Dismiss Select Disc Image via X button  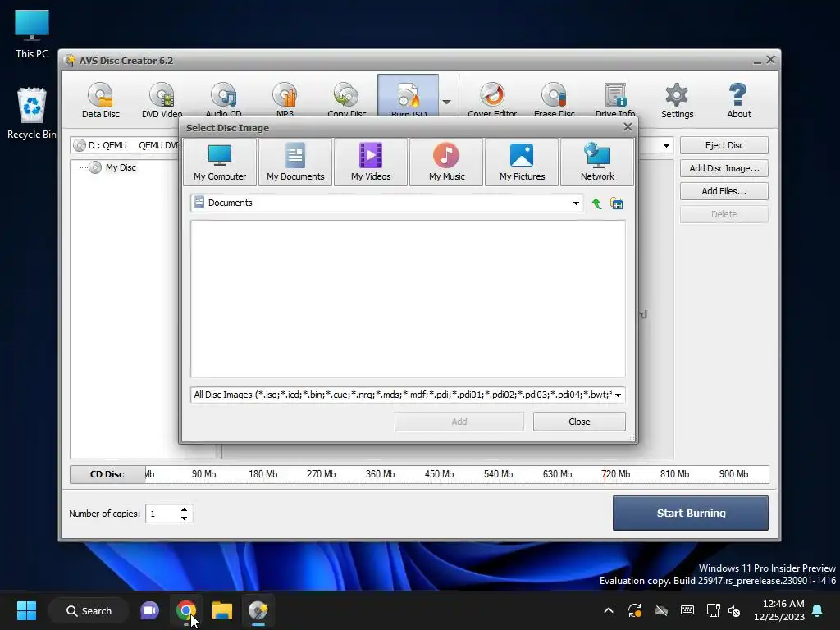coord(628,127)
